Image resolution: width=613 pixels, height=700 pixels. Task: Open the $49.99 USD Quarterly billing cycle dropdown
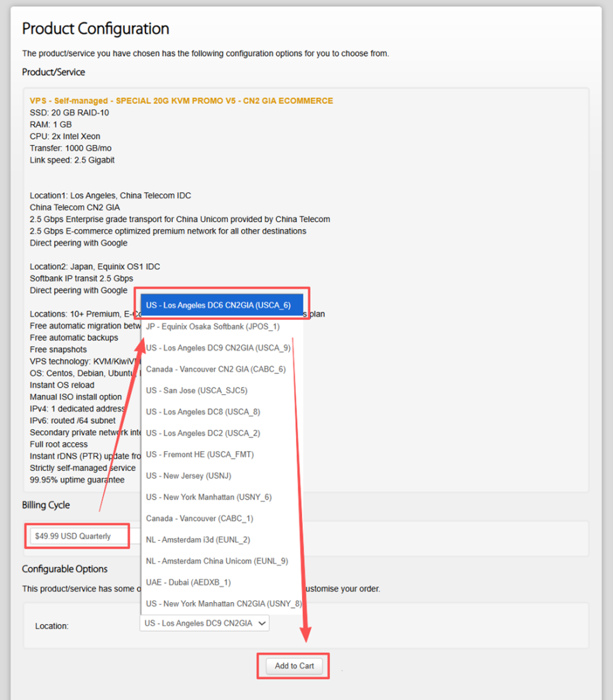click(79, 536)
